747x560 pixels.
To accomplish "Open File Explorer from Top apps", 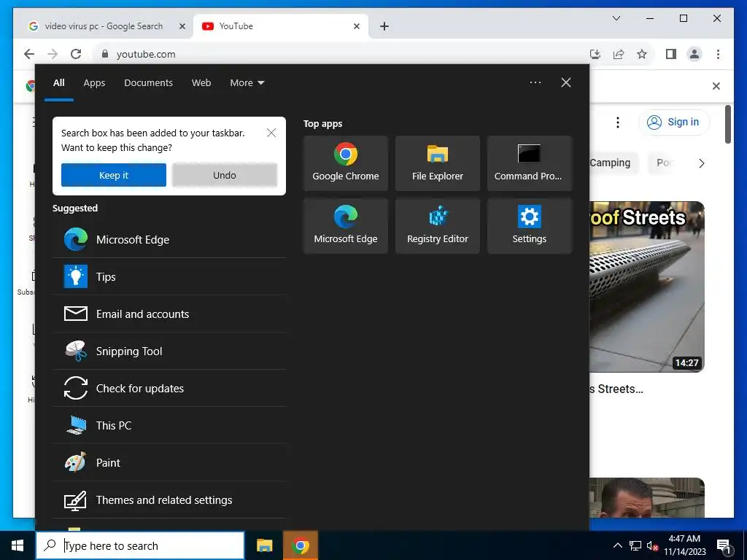I will (438, 163).
